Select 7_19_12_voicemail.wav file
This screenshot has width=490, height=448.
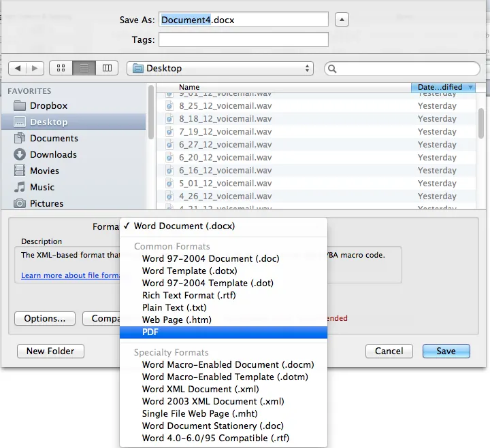click(316, 132)
